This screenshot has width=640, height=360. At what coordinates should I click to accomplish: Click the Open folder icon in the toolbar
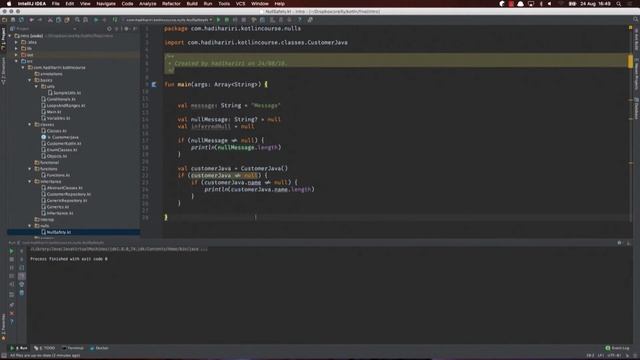[4, 20]
